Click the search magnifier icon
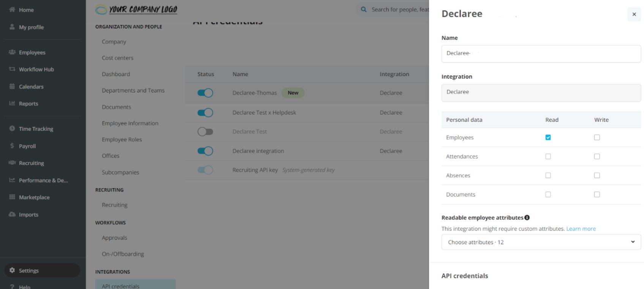 pyautogui.click(x=363, y=10)
